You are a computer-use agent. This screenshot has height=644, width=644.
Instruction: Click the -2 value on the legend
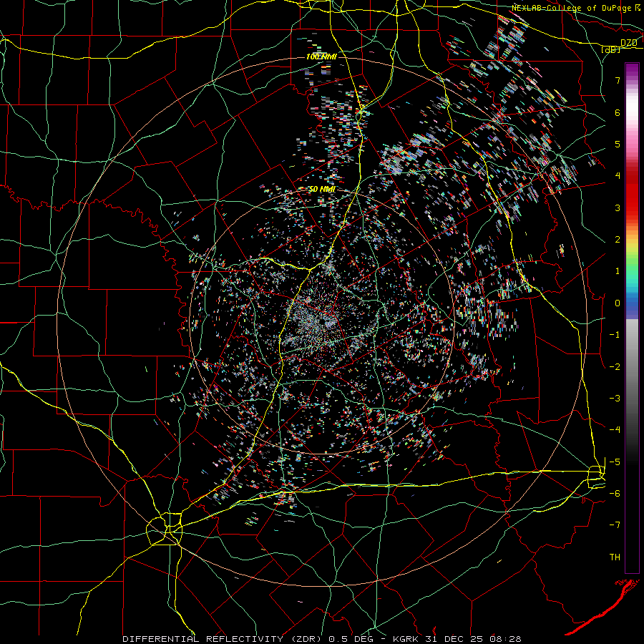(x=615, y=367)
